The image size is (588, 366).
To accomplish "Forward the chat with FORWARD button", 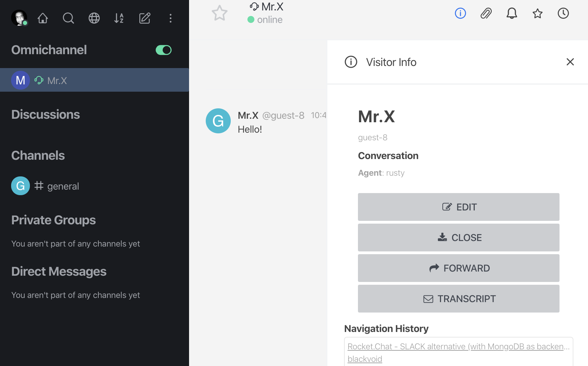I will (x=458, y=268).
